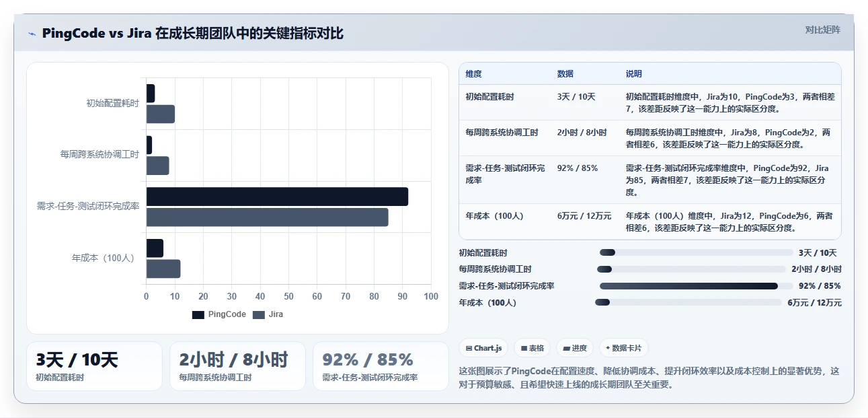Click the 需求-任务-测试闭环完成率 progress bar
This screenshot has width=868, height=418.
[x=697, y=286]
